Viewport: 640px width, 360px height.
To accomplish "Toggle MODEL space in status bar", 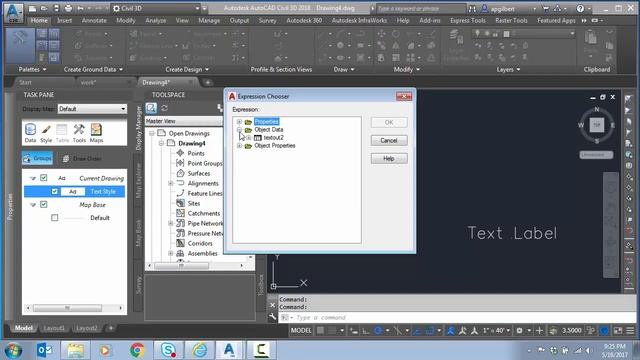I will pos(301,330).
